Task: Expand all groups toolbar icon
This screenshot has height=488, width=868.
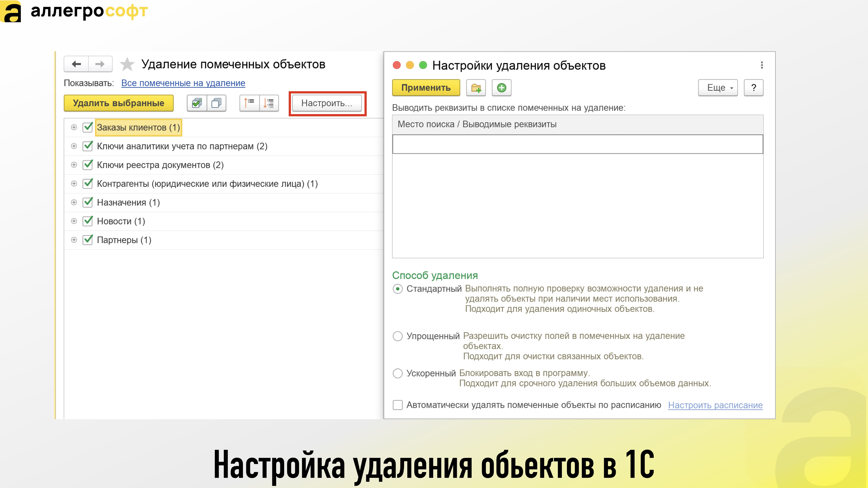Action: click(269, 103)
